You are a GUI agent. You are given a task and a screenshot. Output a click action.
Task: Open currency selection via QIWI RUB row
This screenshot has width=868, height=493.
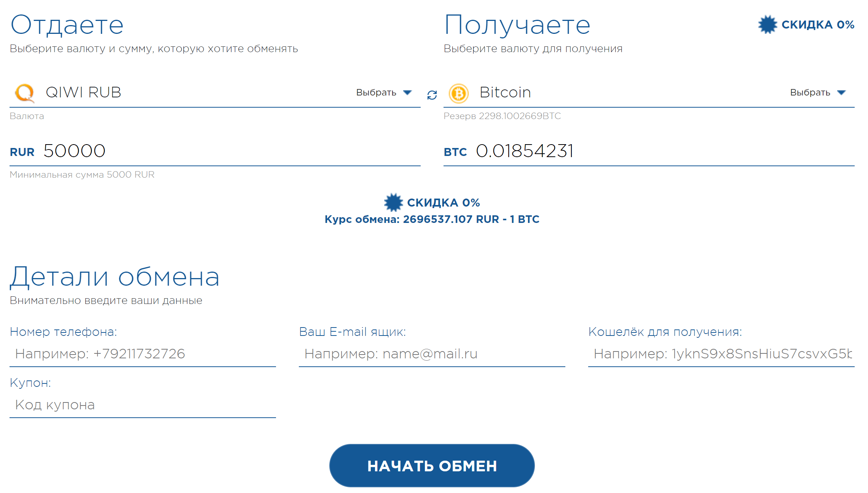click(83, 92)
